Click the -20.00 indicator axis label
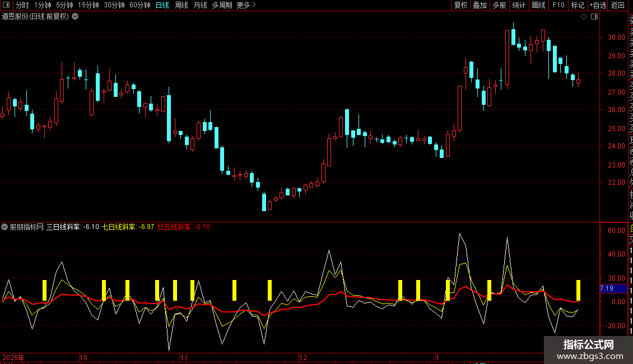The image size is (633, 364). tap(615, 326)
